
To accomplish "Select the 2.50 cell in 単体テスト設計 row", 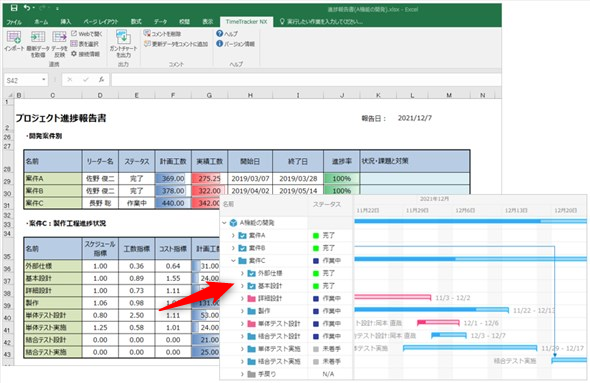I will tap(136, 315).
